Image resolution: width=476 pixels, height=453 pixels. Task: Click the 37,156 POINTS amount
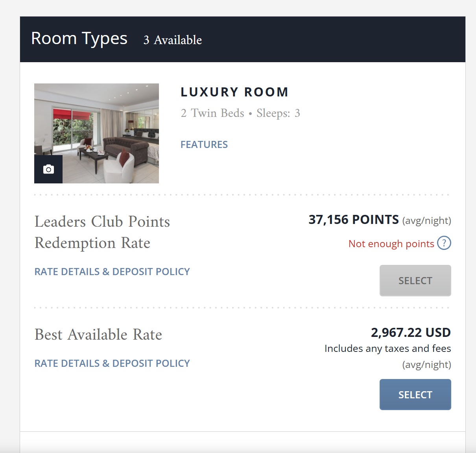[x=353, y=220]
